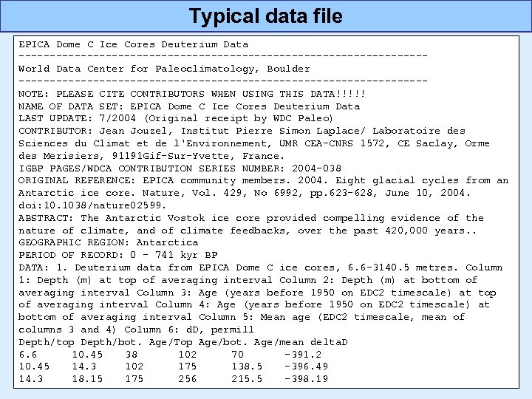Click the "Typical data file" slide title
This screenshot has width=532, height=399.
pyautogui.click(x=265, y=16)
